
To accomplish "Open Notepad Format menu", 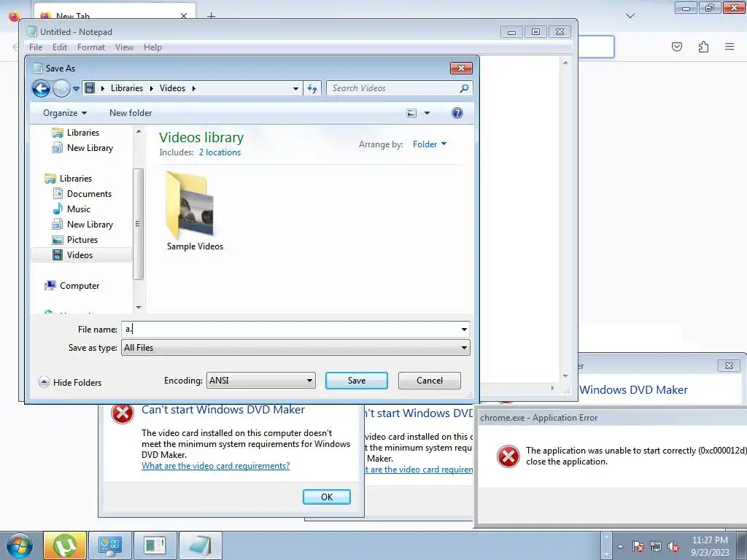I will click(91, 47).
